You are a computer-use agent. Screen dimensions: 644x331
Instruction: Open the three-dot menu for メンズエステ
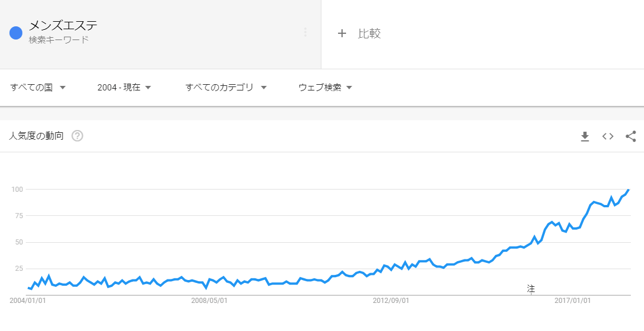pos(305,33)
